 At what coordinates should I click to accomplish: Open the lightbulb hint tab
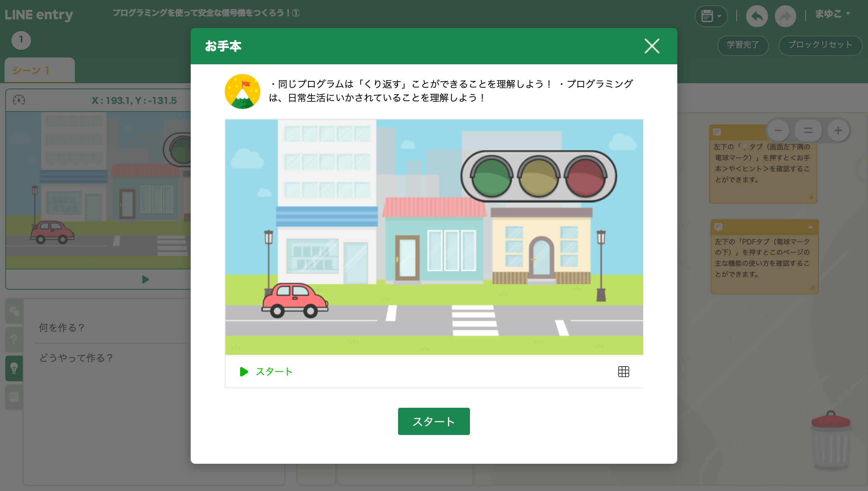tap(14, 368)
